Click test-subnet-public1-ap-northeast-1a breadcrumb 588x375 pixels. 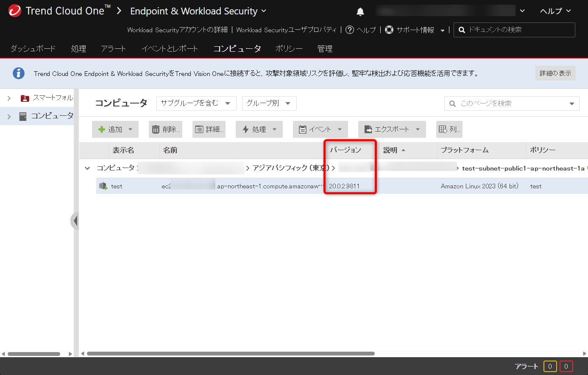click(523, 168)
